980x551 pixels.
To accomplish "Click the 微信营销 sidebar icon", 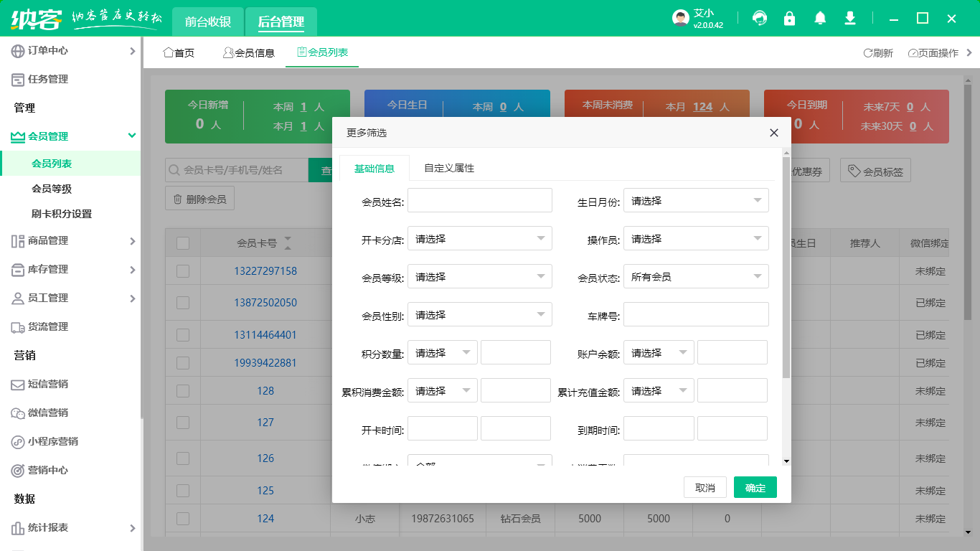I will point(18,413).
